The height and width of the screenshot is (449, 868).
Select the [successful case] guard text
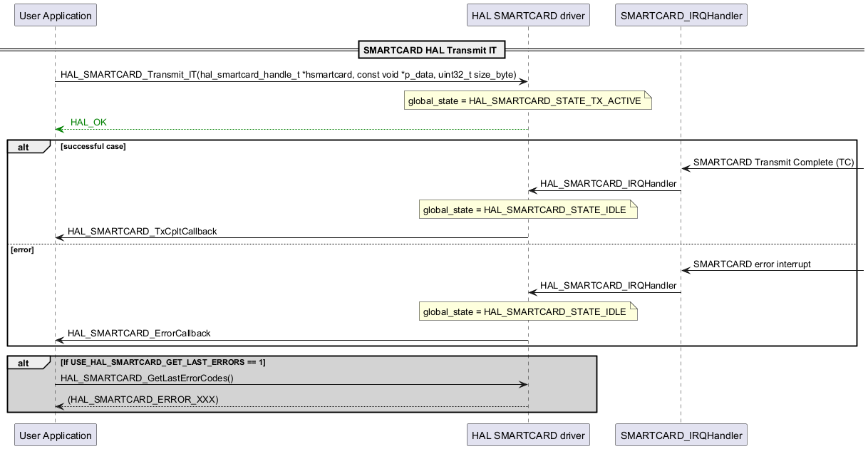point(93,146)
